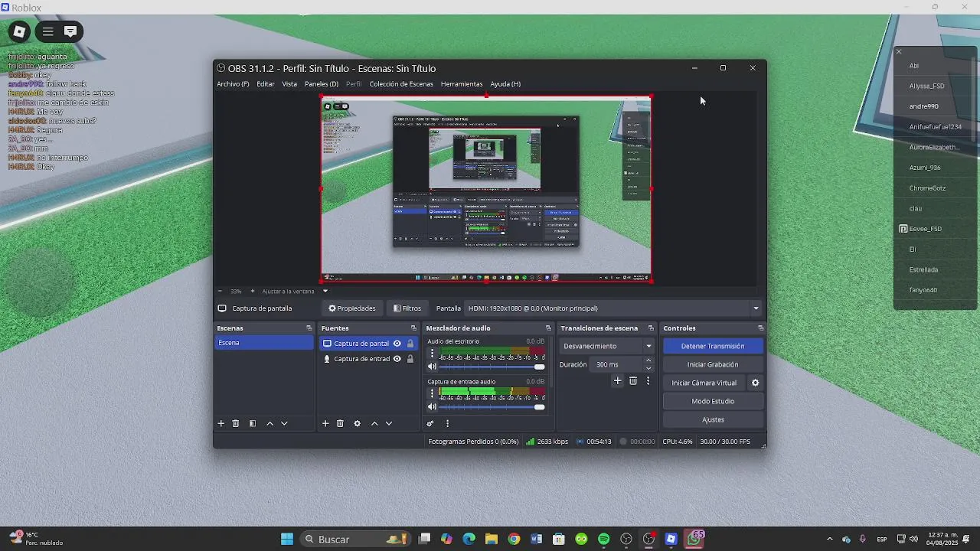Click Modo Estudio button

pos(713,401)
